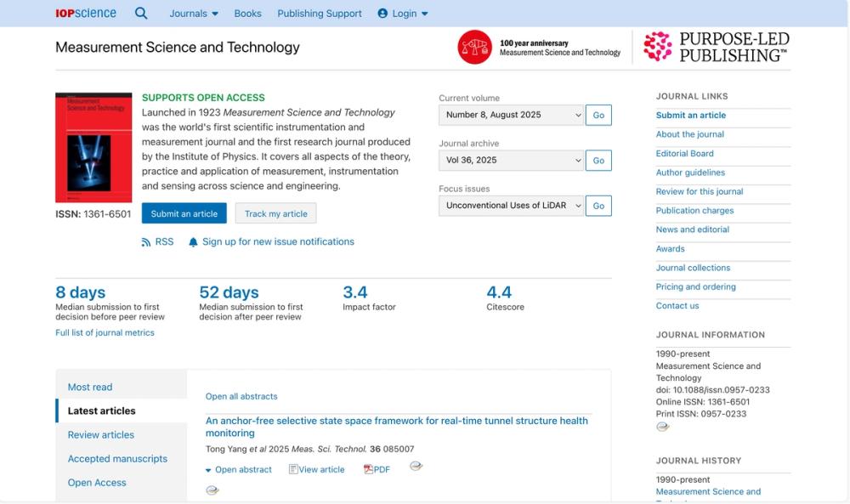Click the badge icon under Print ISSN
The width and height of the screenshot is (850, 504).
pos(662,427)
